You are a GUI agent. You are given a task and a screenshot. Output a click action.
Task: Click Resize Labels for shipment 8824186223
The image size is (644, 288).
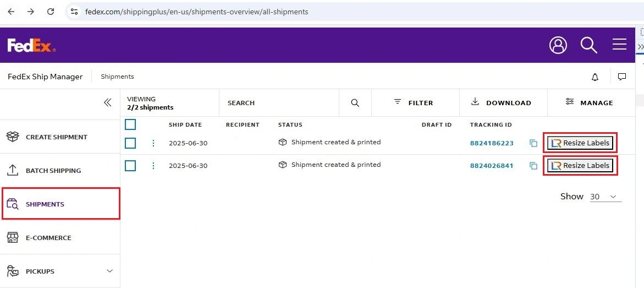click(580, 143)
